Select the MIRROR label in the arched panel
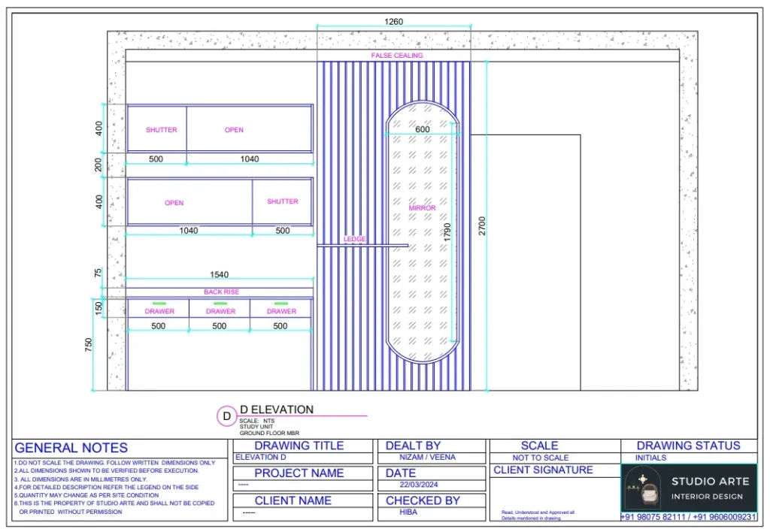Image resolution: width=770 pixels, height=532 pixels. click(422, 208)
